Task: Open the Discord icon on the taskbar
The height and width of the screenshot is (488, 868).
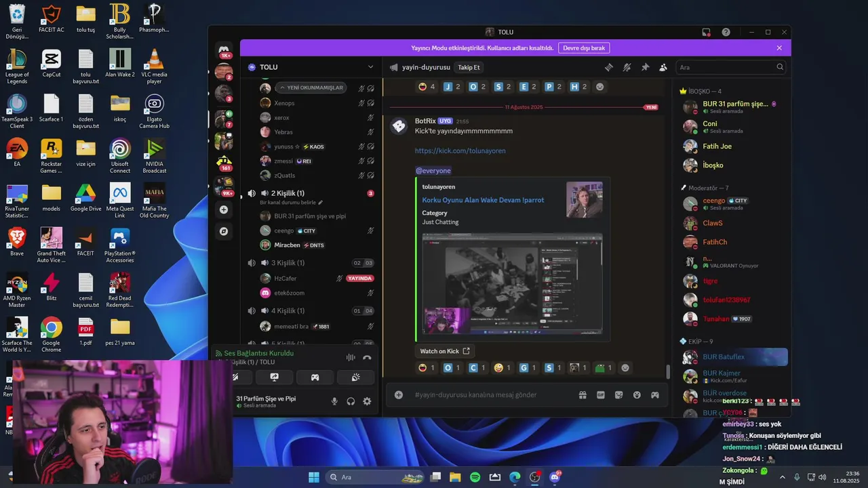Action: (555, 477)
